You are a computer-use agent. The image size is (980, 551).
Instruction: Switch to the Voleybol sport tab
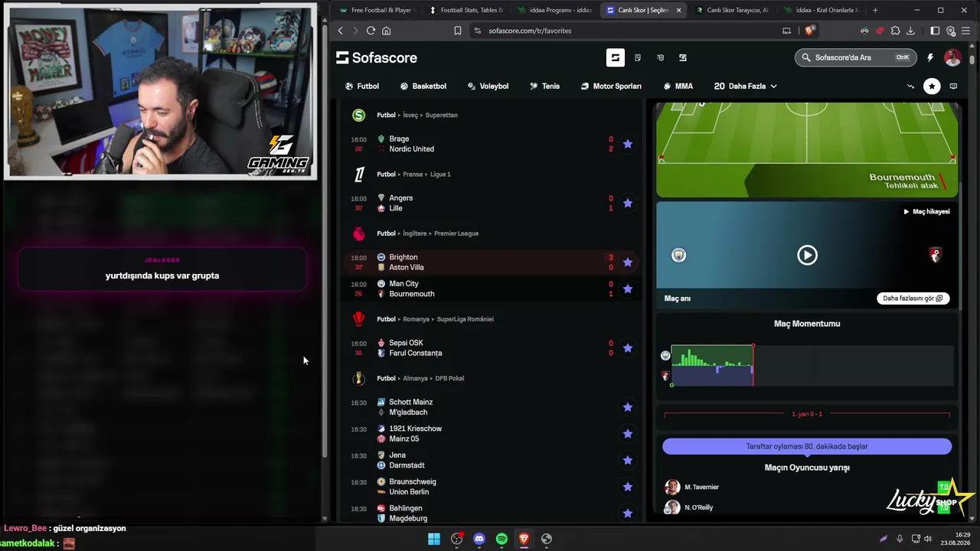(x=488, y=86)
